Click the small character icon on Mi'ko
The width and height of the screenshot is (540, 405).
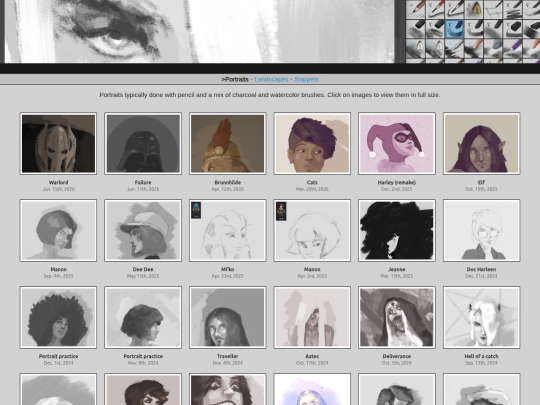coord(196,210)
